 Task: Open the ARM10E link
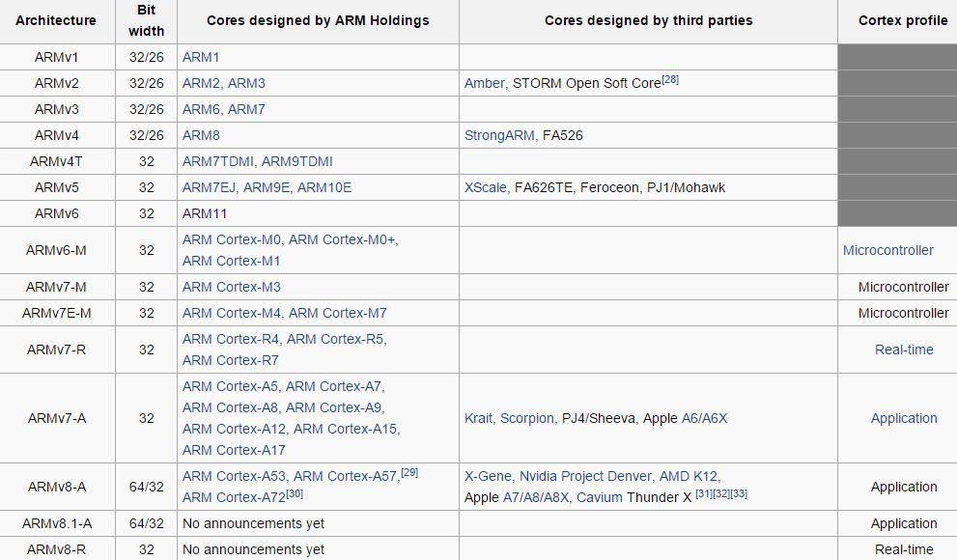[x=324, y=188]
